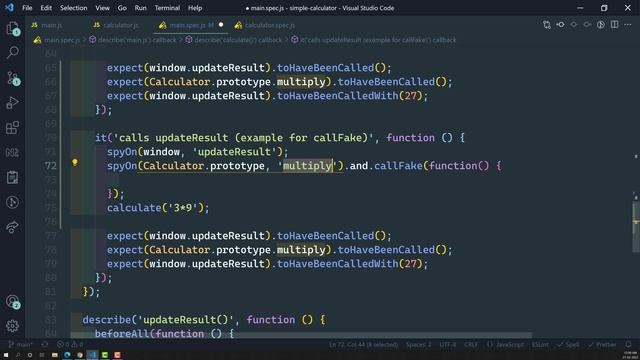Click the Windows Start button
Screen dimensions: 640x360
pyautogui.click(x=6, y=355)
